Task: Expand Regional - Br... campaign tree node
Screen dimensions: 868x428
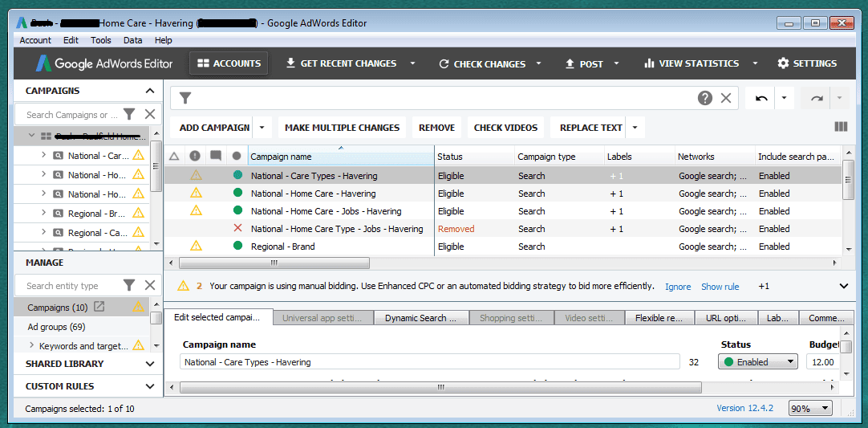Action: pos(44,214)
